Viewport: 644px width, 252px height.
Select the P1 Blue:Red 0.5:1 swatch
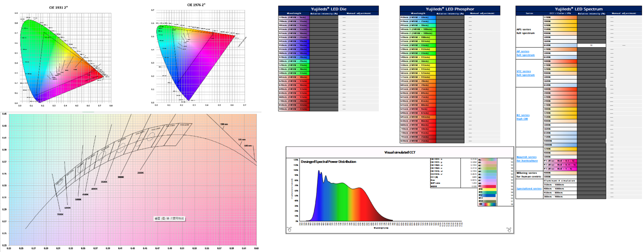coord(560,161)
